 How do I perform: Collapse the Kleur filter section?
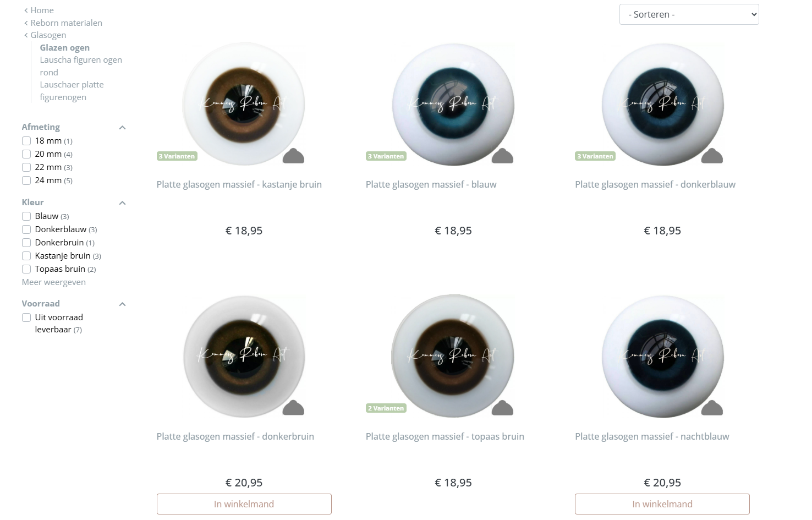123,203
